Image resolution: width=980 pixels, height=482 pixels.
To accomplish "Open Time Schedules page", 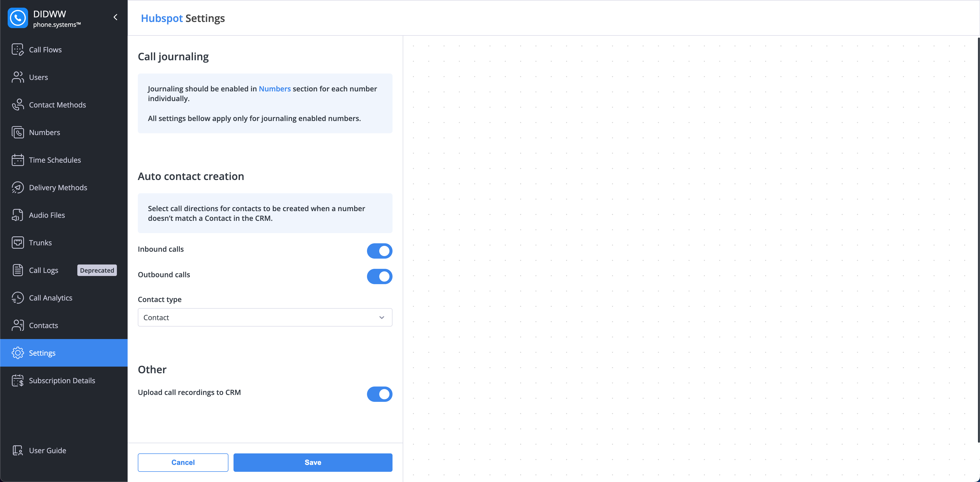I will click(64, 160).
